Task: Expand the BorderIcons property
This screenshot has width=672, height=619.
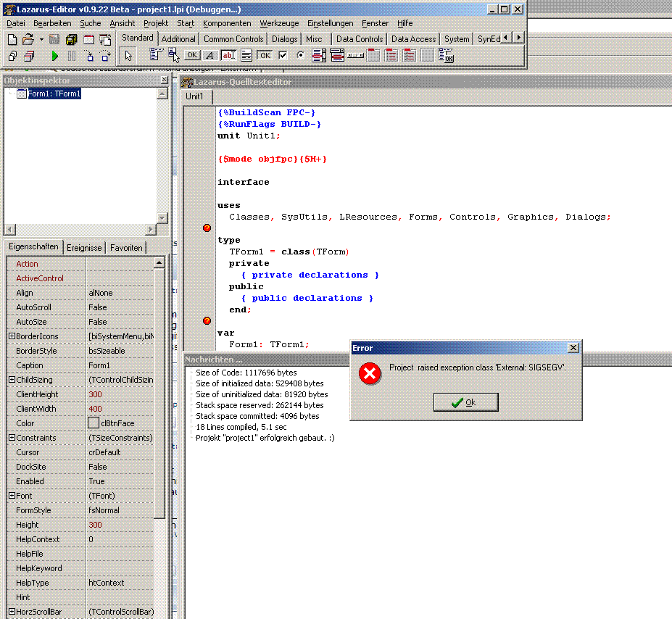Action: click(12, 336)
